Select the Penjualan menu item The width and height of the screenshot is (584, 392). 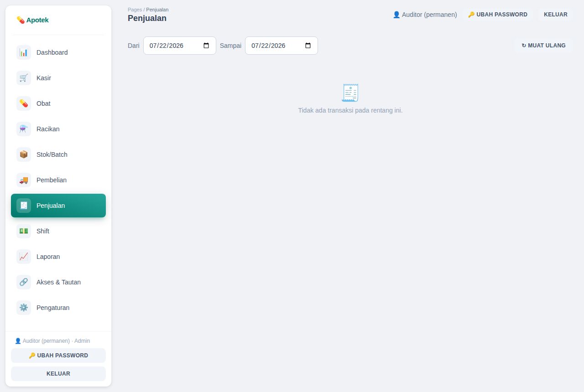click(x=58, y=206)
